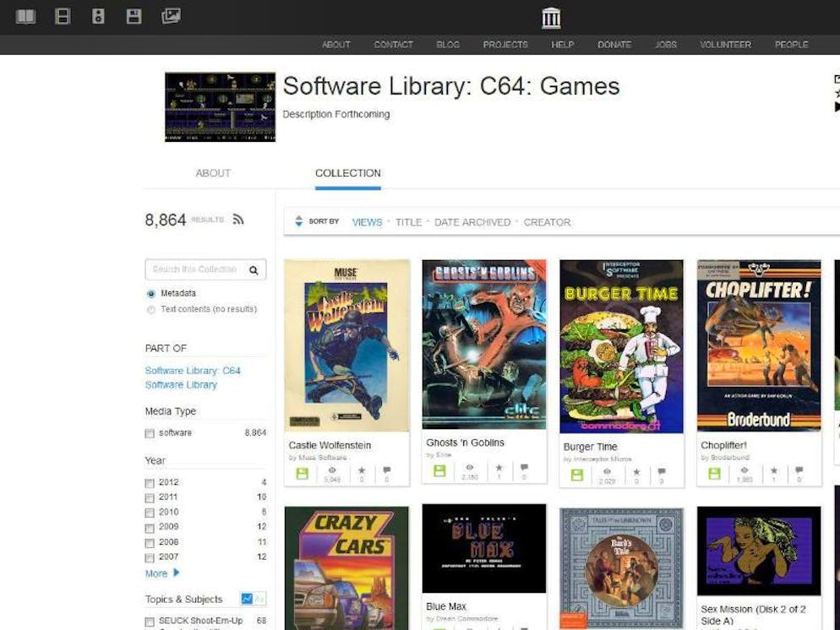
Task: Open the Software Library parent collection link
Action: 181,385
